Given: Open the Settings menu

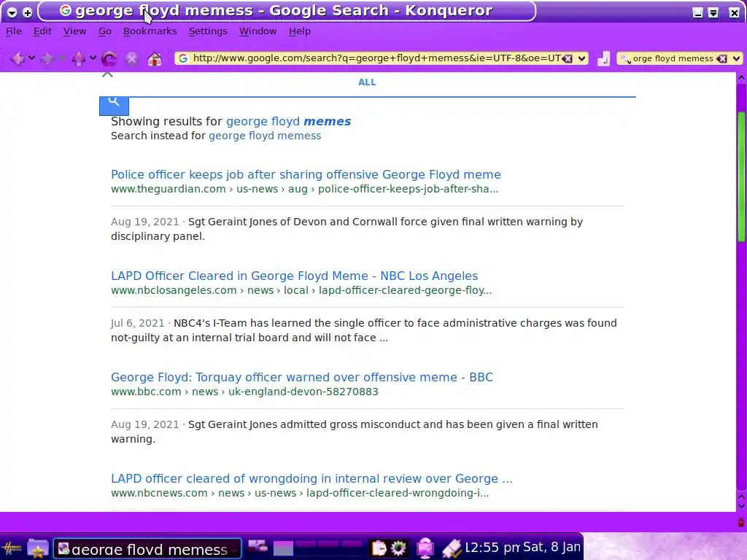Looking at the screenshot, I should [x=208, y=31].
